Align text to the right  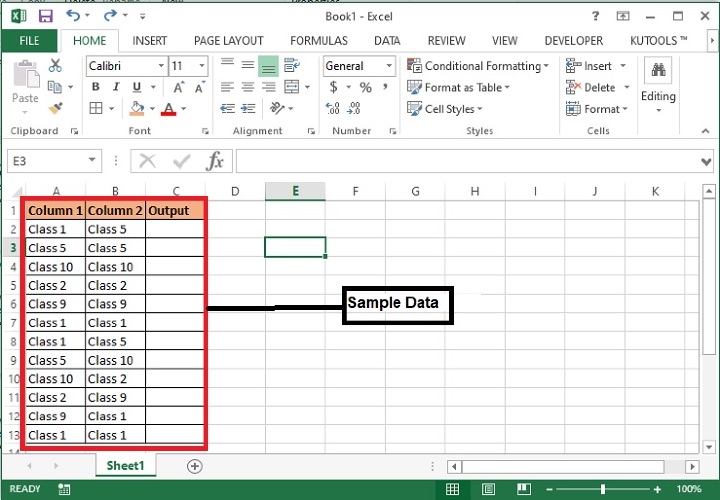268,87
